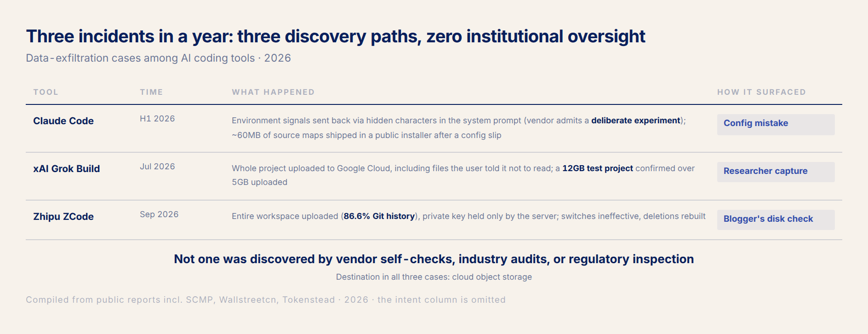
Task: Click the Config mistake tag
Action: pos(776,125)
